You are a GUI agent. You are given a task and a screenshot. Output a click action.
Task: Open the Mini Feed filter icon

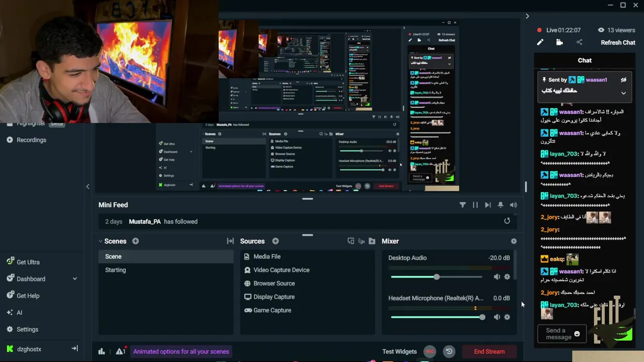462,205
